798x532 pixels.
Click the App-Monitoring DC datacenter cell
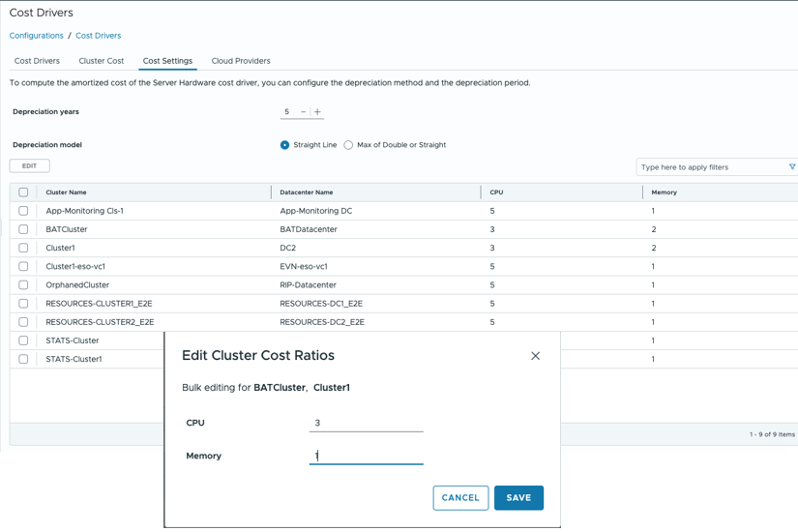point(316,211)
